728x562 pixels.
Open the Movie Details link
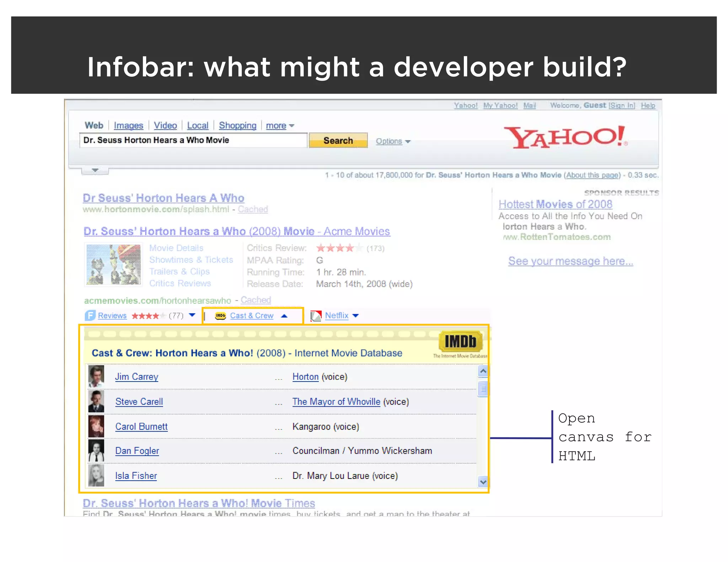coord(176,248)
